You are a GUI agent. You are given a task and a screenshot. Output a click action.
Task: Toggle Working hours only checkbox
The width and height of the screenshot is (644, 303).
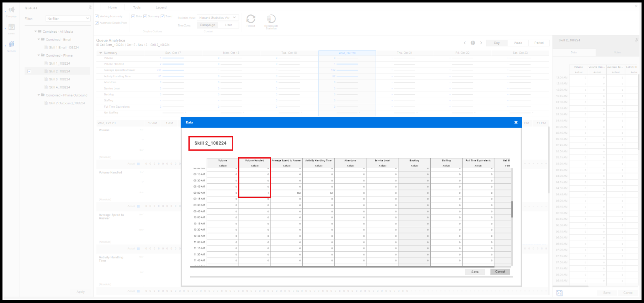[97, 16]
